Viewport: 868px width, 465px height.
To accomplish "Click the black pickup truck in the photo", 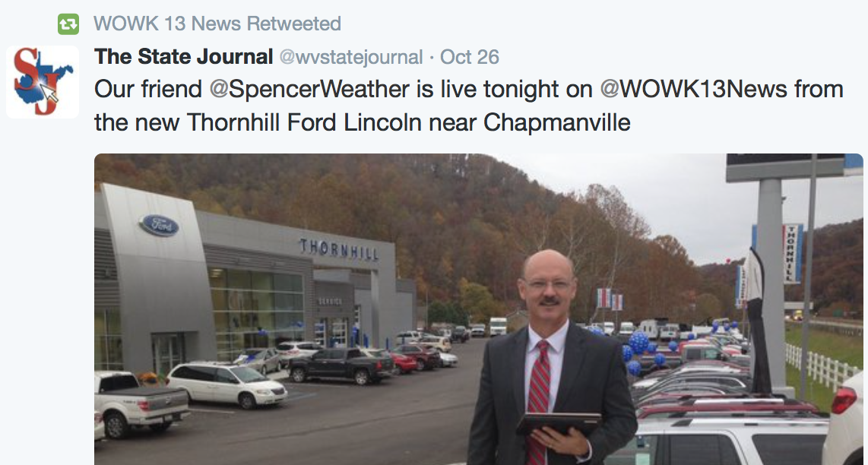I will 341,365.
